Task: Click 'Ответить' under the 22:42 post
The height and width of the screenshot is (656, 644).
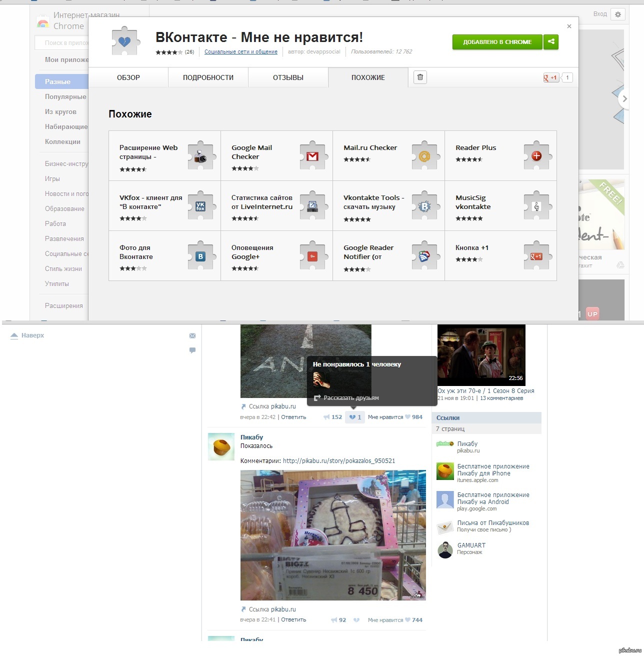Action: point(293,417)
